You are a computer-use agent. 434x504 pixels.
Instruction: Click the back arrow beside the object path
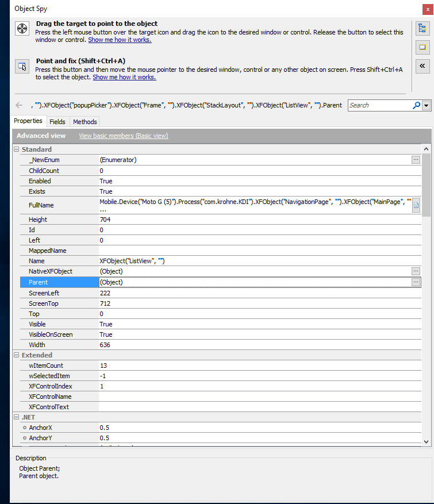click(x=19, y=105)
